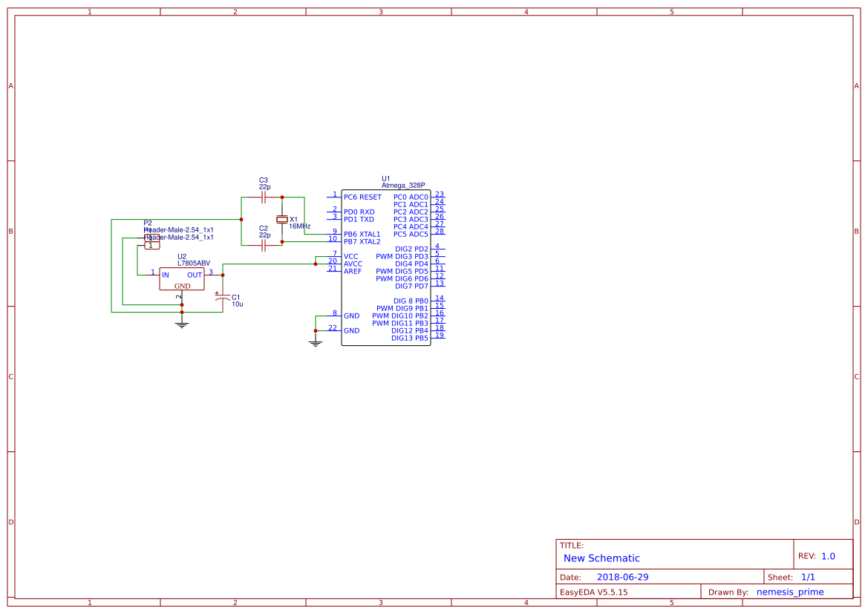Click the PB6 XTAL1 pin label
Image resolution: width=868 pixels, height=614 pixels.
[362, 235]
